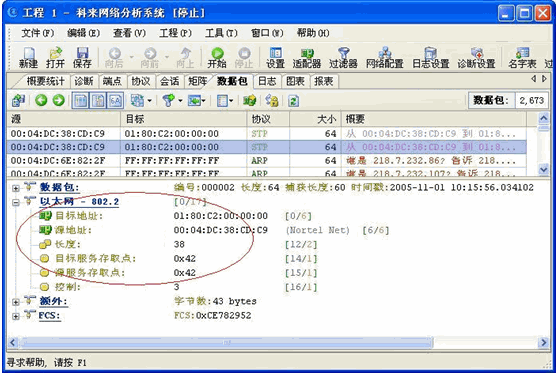
Task: Switch to the 端点 tab
Action: coord(112,81)
